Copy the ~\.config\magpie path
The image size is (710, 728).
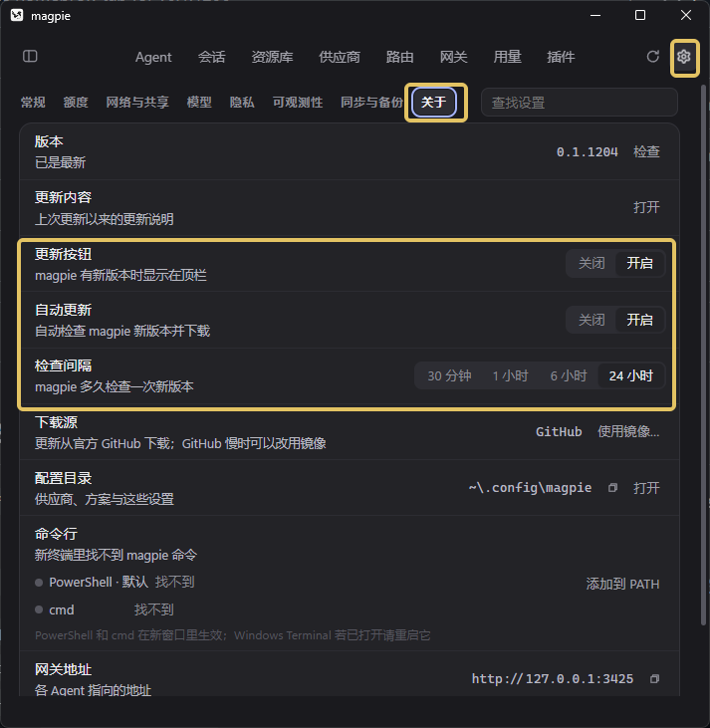613,488
